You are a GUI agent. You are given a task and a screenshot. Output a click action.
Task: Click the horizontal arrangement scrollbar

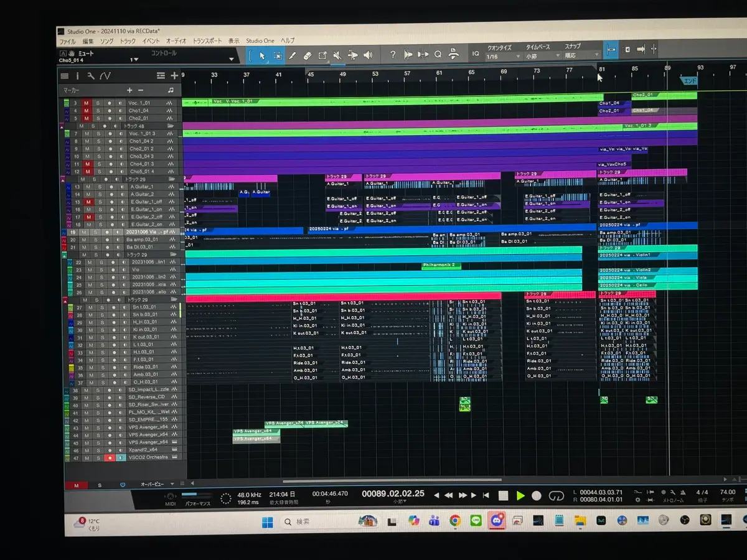coord(392,481)
